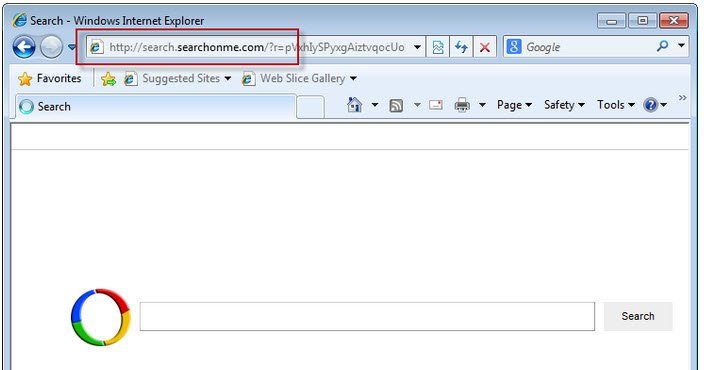This screenshot has width=704, height=370.
Task: Open the recent pages dropdown arrow
Action: (72, 47)
